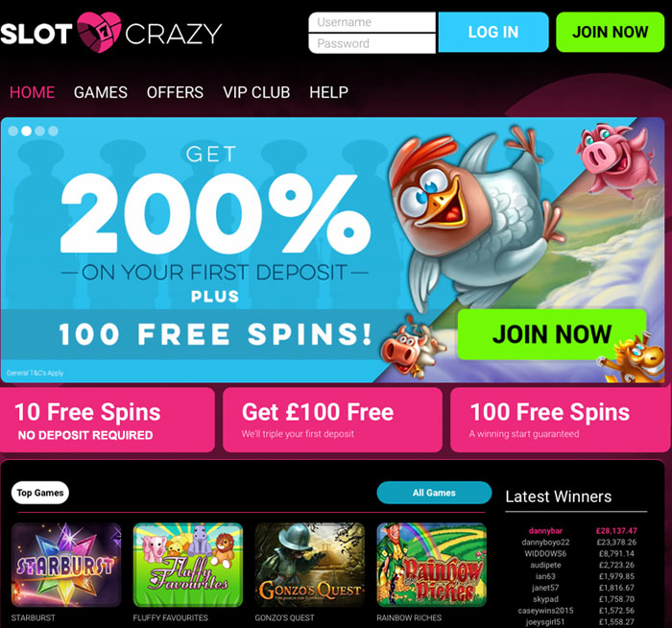Open the OFFERS menu item
The image size is (672, 628).
tap(175, 92)
